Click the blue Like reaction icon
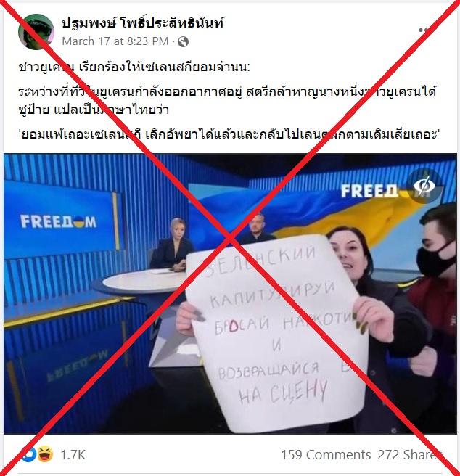The width and height of the screenshot is (460, 476). [29, 454]
